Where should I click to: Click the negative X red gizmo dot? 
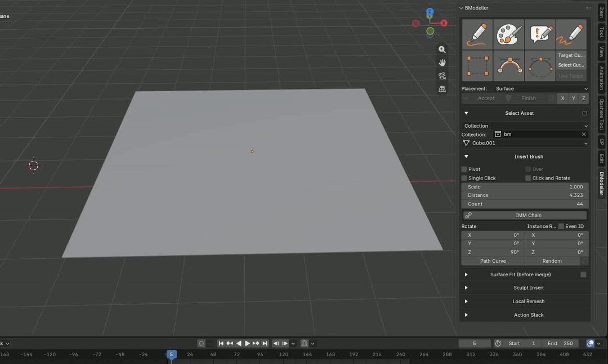coord(415,24)
